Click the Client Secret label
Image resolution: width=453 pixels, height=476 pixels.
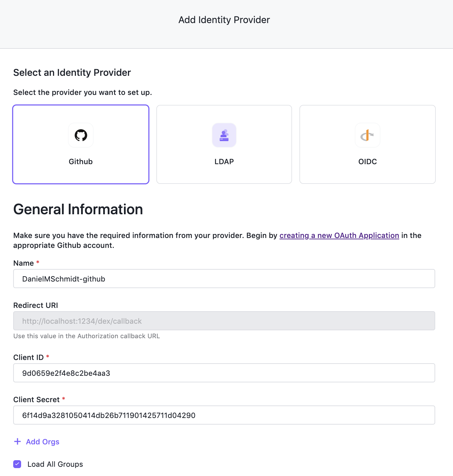(x=36, y=400)
